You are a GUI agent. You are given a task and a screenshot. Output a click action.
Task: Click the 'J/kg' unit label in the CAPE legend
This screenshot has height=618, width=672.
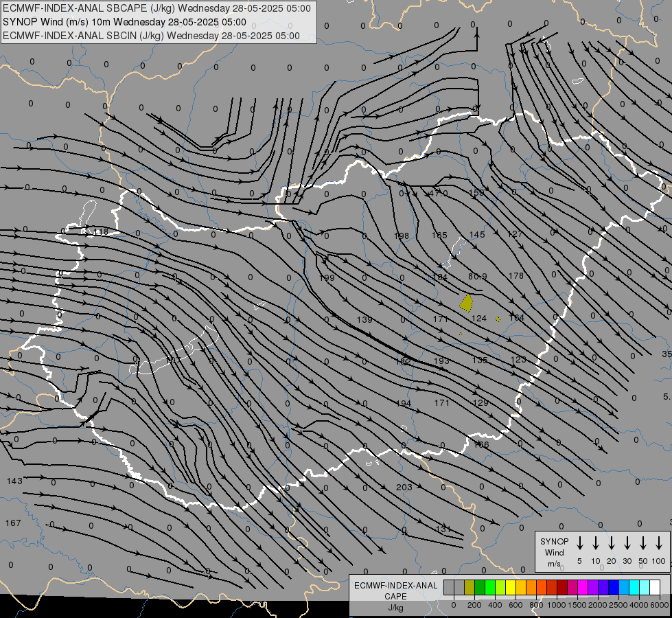[x=395, y=608]
